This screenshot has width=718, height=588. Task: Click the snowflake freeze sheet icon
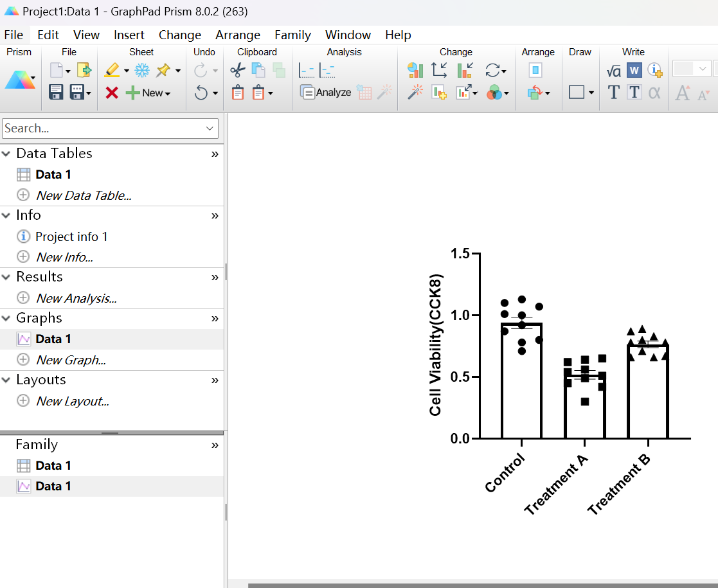pos(142,71)
